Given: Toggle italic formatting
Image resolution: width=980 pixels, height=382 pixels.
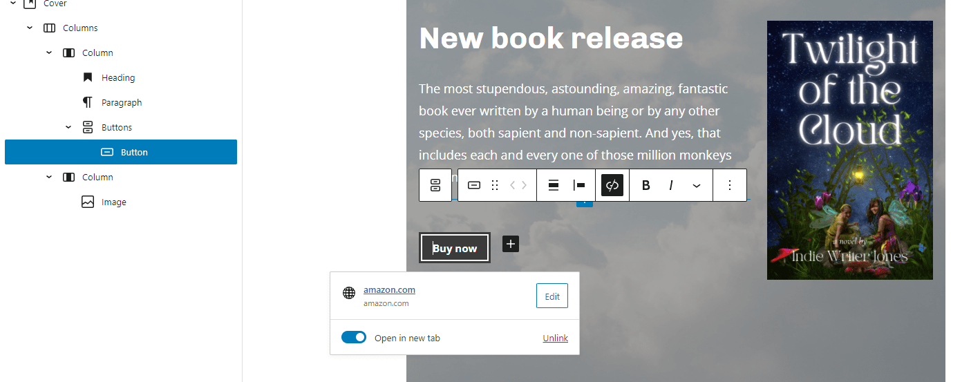Looking at the screenshot, I should pyautogui.click(x=671, y=185).
